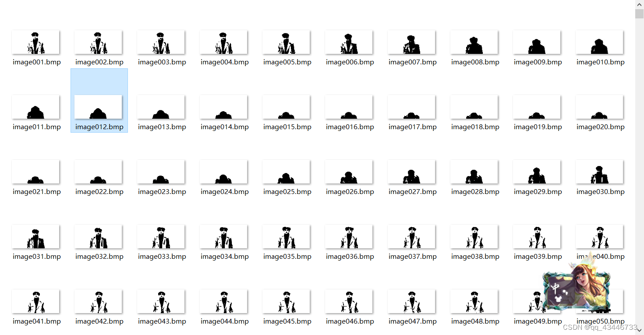This screenshot has height=335, width=644.
Task: Select the image002.bmp thumbnail
Action: coord(98,42)
